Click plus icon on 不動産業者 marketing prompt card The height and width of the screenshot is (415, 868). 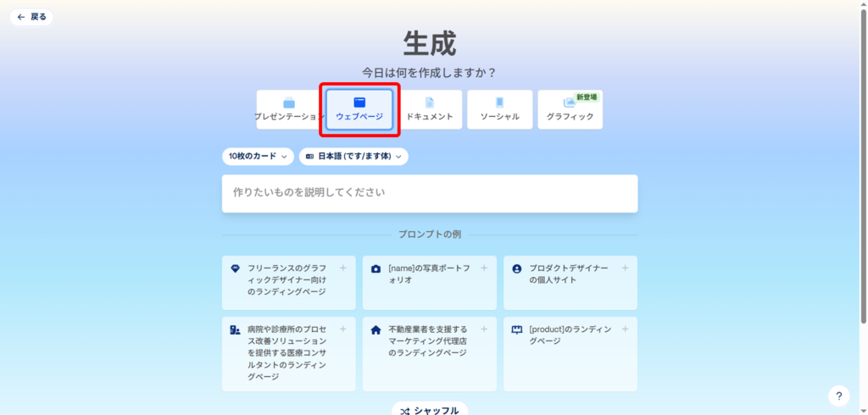[484, 329]
